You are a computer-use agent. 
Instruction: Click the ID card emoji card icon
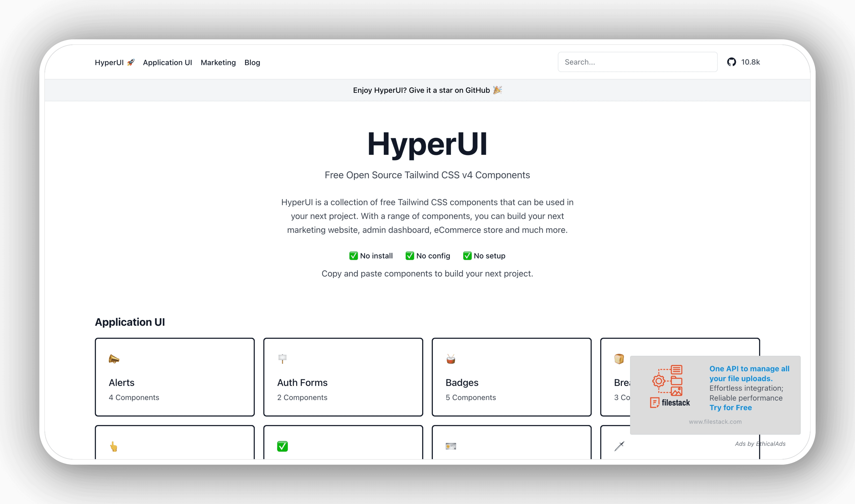coord(451,446)
